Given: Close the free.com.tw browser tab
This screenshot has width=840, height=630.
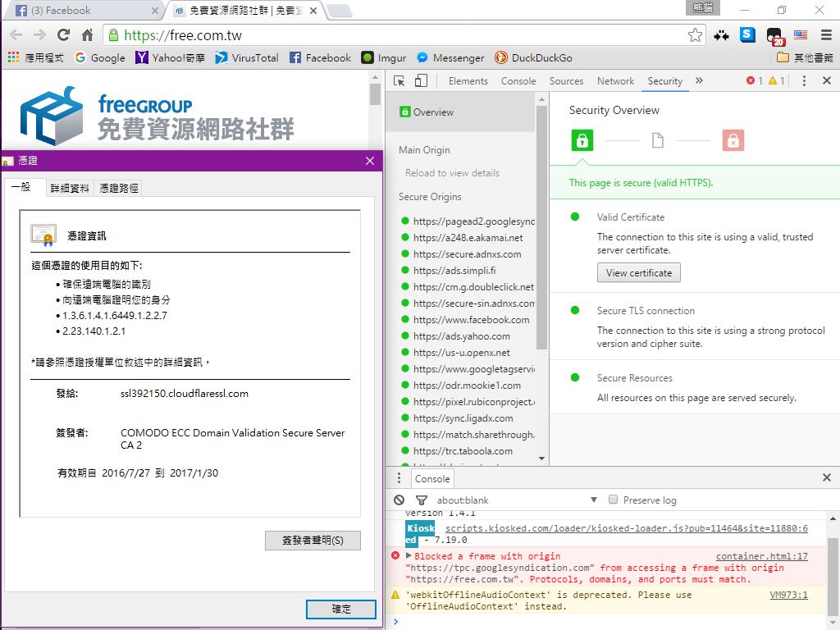Looking at the screenshot, I should (x=313, y=10).
